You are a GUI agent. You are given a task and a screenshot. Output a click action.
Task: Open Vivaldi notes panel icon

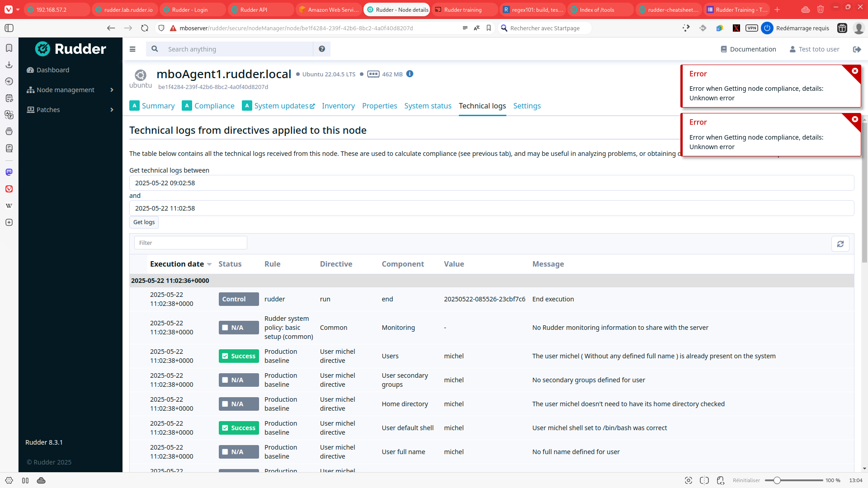pyautogui.click(x=9, y=98)
